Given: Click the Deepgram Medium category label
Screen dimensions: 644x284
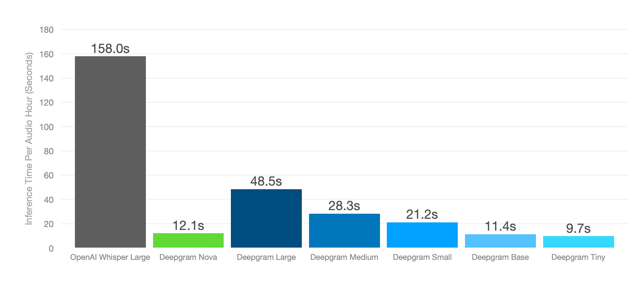Looking at the screenshot, I should tap(344, 257).
